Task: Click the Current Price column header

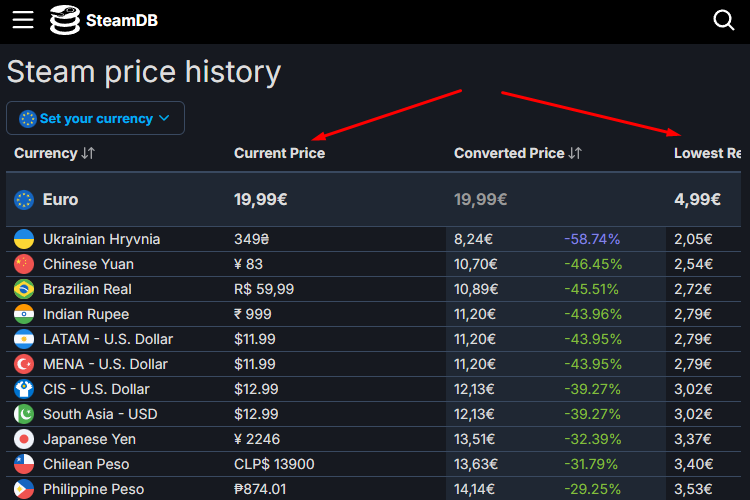Action: (x=279, y=153)
